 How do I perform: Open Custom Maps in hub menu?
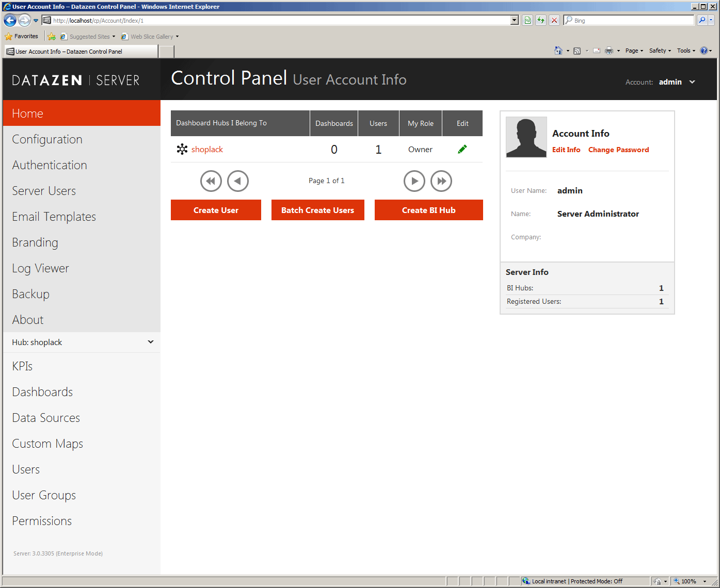tap(82, 444)
